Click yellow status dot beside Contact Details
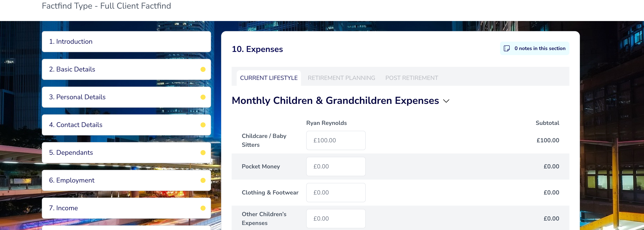Screen dimensions: 644x230 (x=203, y=125)
